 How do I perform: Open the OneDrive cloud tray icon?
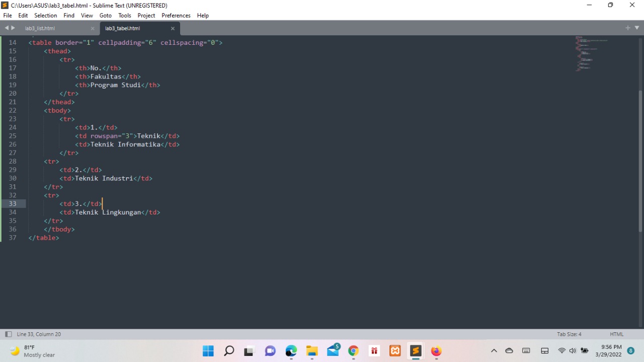coord(509,351)
